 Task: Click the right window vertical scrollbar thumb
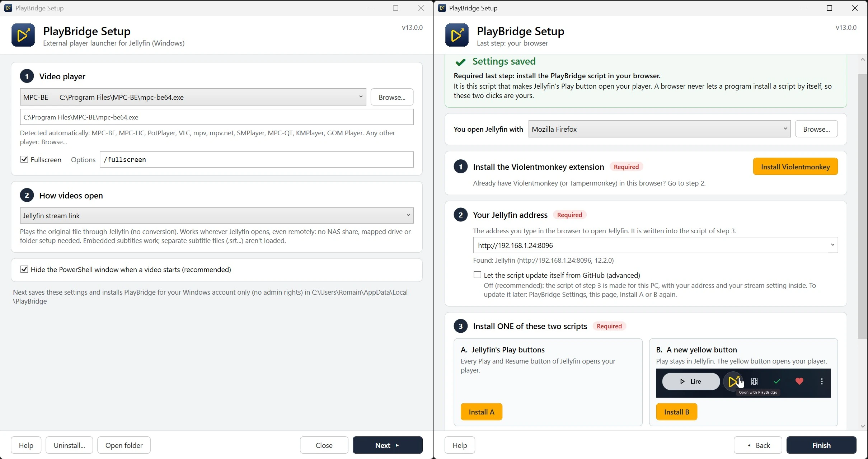tap(863, 206)
